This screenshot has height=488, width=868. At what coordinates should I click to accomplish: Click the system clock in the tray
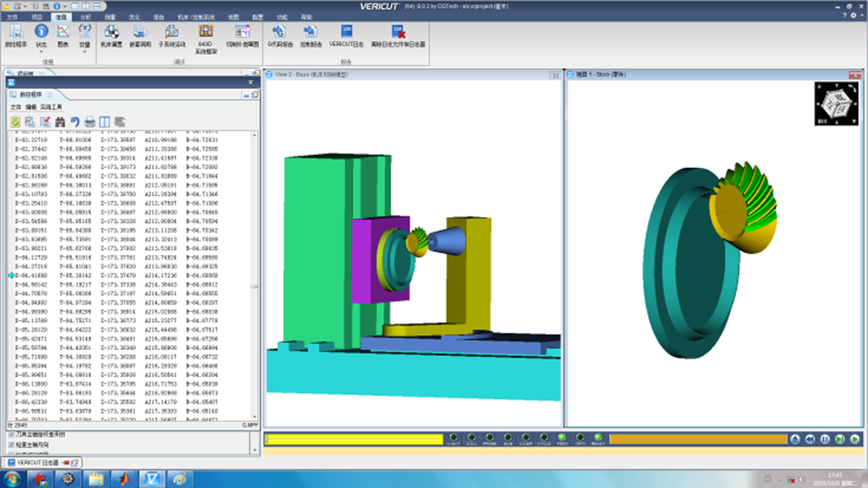pos(835,478)
